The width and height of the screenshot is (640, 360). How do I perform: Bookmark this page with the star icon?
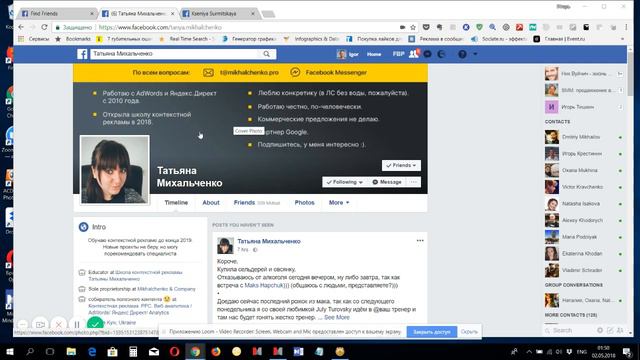tap(413, 27)
